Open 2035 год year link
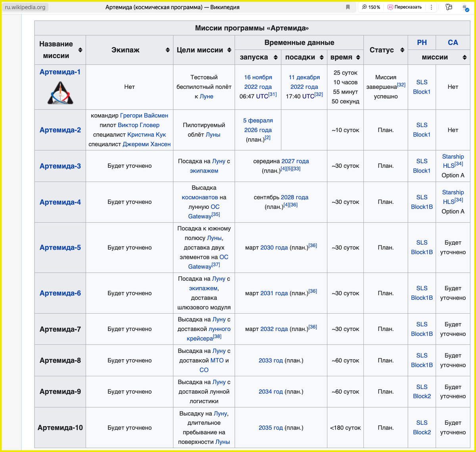The image size is (476, 452). pos(271,427)
